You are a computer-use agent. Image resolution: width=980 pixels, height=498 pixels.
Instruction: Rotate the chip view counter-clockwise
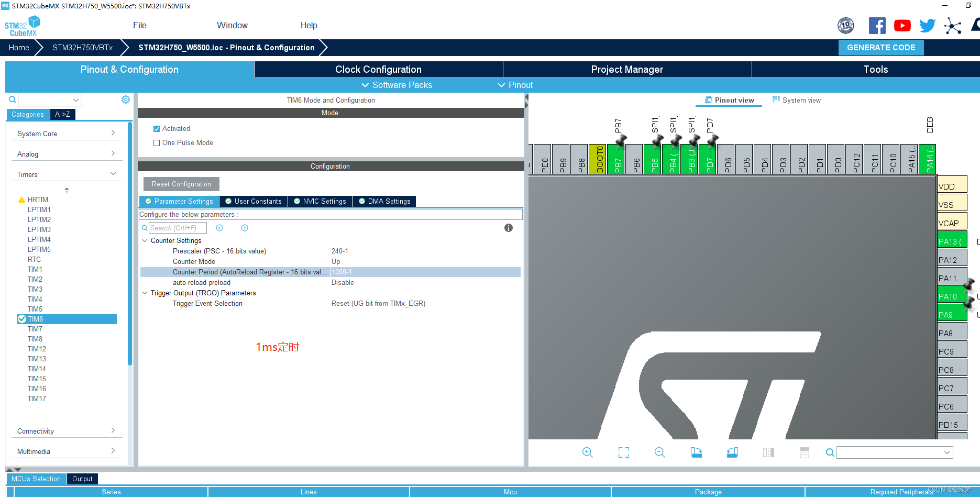(732, 452)
